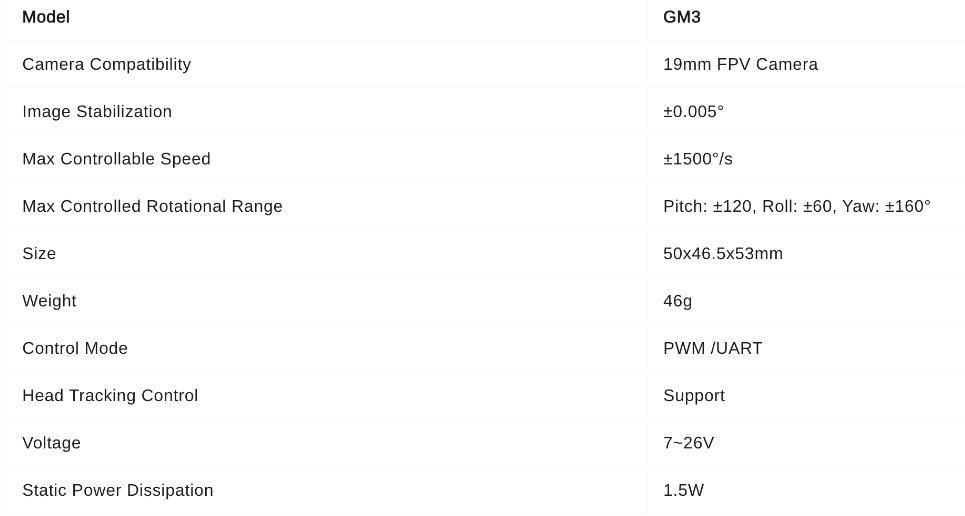This screenshot has width=965, height=516.
Task: Click the 50x46.5x53mm size value
Action: 723,253
